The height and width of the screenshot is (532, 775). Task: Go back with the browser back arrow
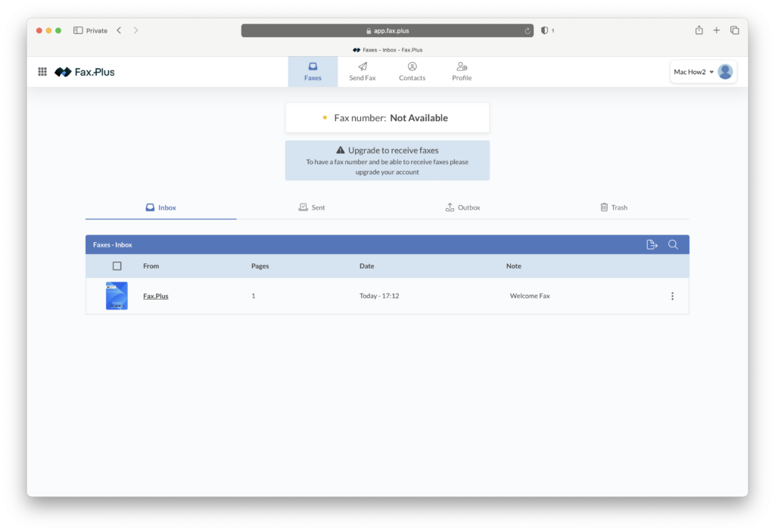coord(119,31)
